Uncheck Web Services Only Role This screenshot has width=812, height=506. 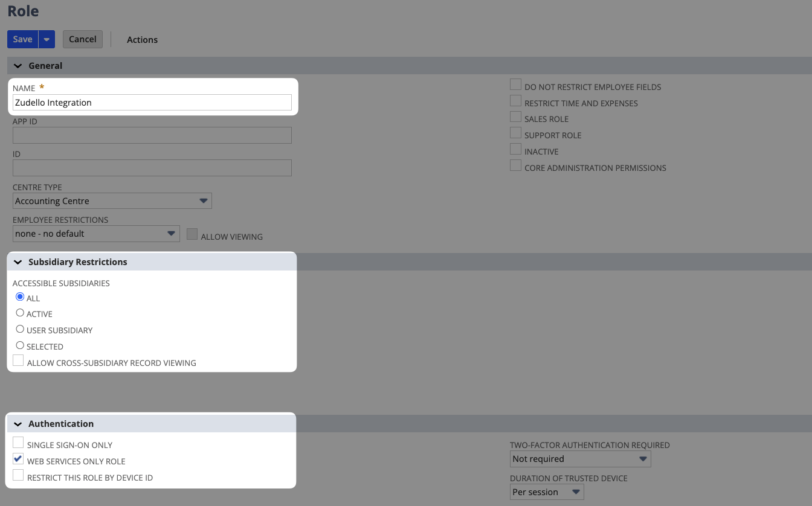pyautogui.click(x=18, y=459)
